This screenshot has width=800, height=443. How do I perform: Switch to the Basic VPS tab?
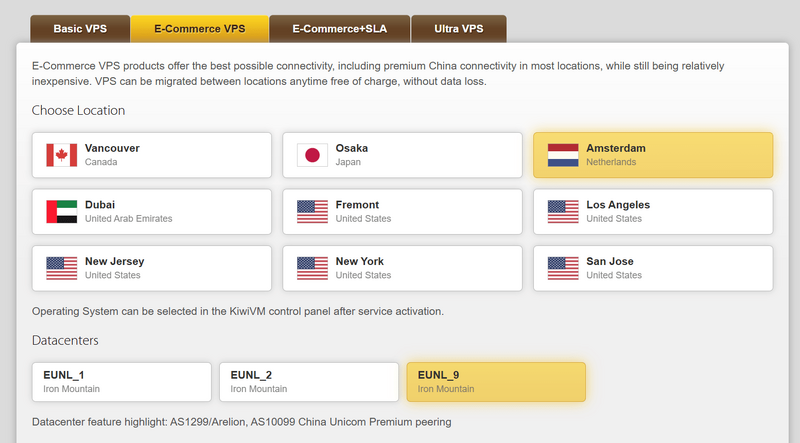pyautogui.click(x=80, y=29)
